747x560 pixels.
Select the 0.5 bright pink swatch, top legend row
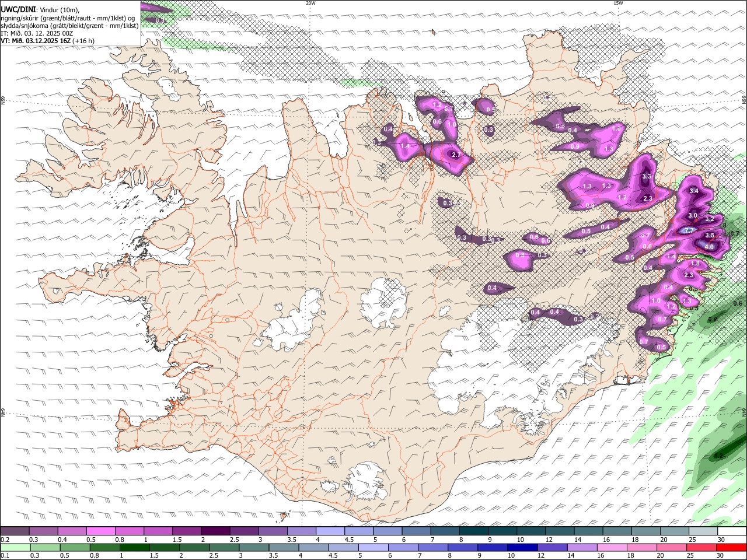(x=100, y=531)
